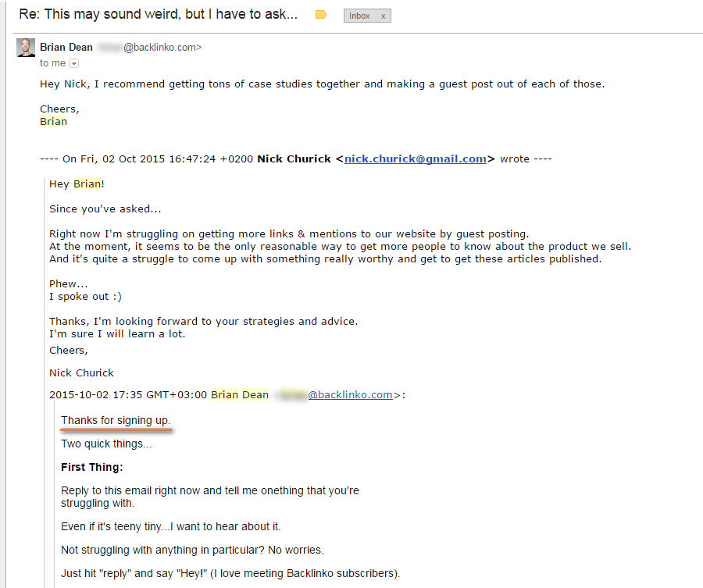Expand the 'to me' recipient details arrow
The width and height of the screenshot is (703, 588).
click(73, 62)
